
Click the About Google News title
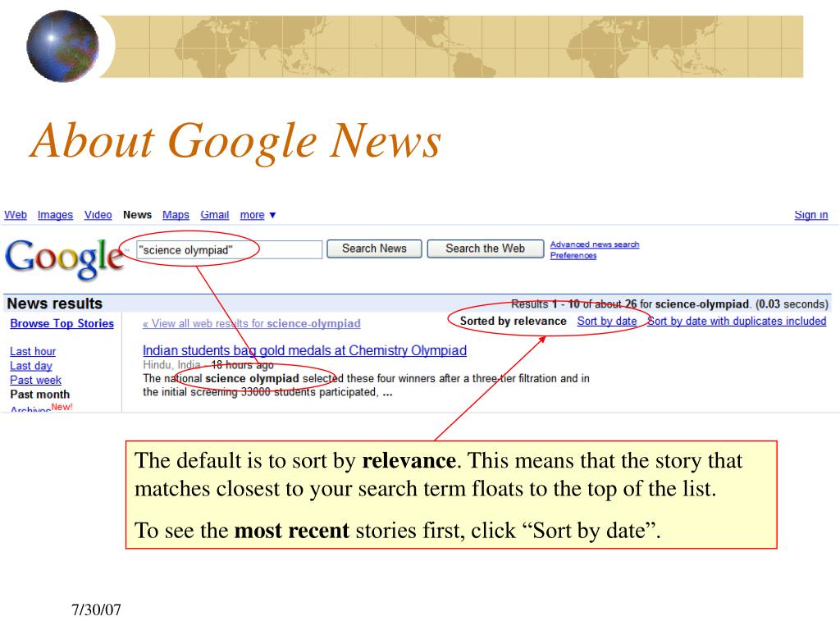click(x=235, y=141)
